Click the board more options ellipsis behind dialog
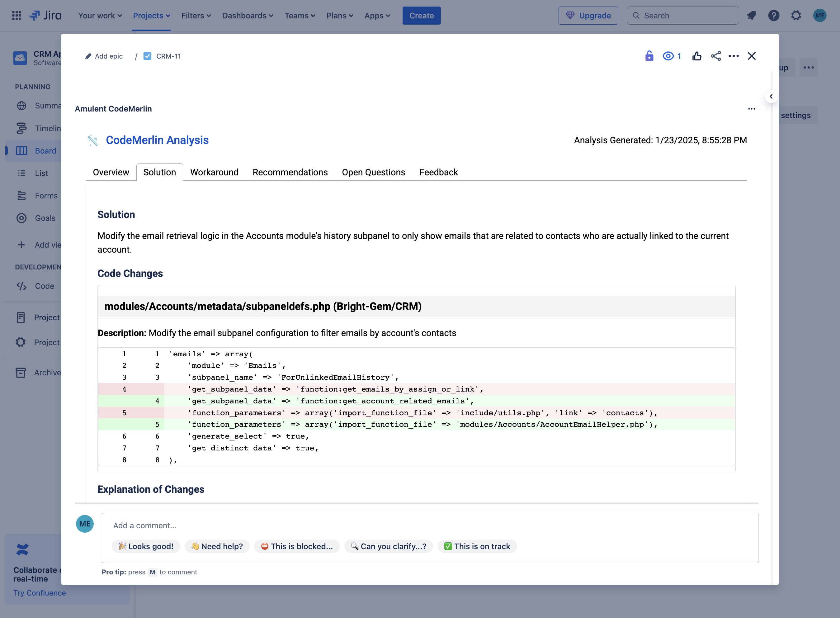The image size is (840, 618). tap(809, 68)
